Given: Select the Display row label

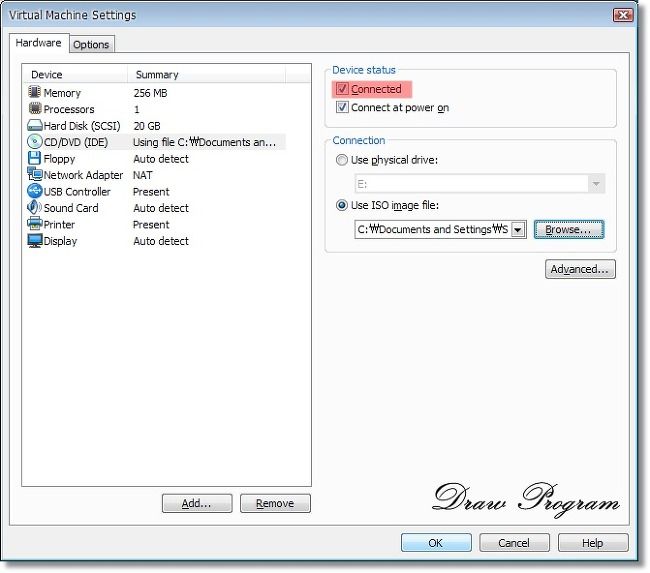Looking at the screenshot, I should [x=61, y=241].
